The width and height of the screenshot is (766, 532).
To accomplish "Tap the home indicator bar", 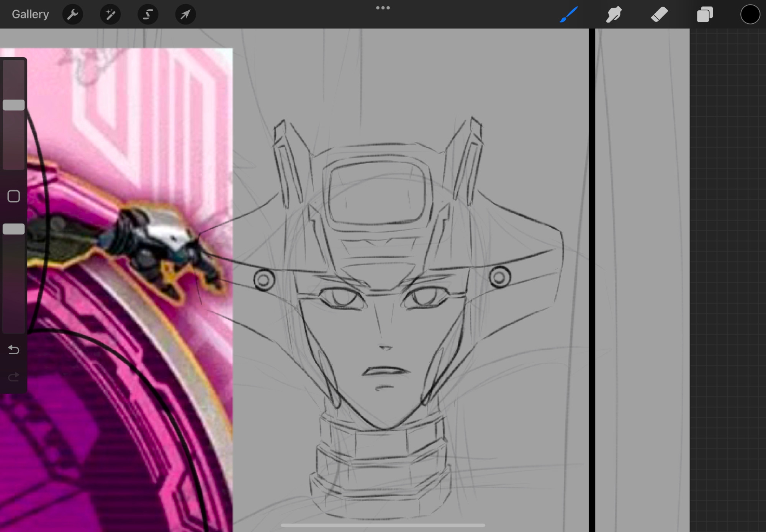I will 383,525.
